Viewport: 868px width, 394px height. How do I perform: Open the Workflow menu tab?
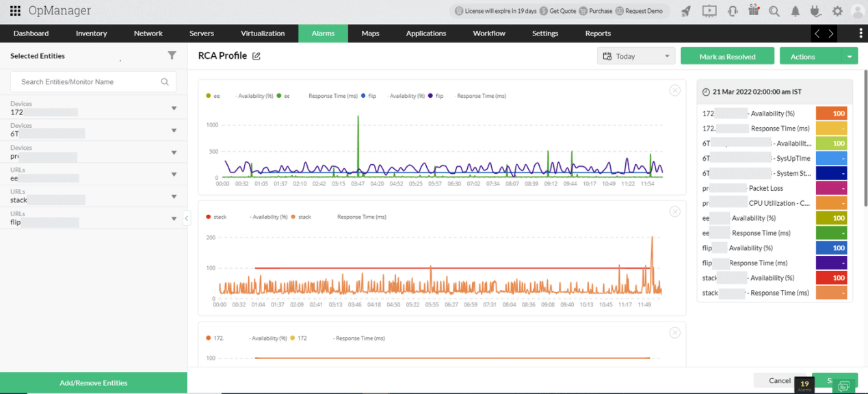pos(489,33)
